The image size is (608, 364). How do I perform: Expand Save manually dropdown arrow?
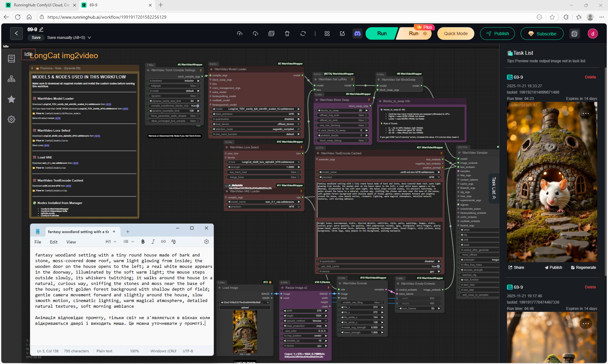point(89,38)
